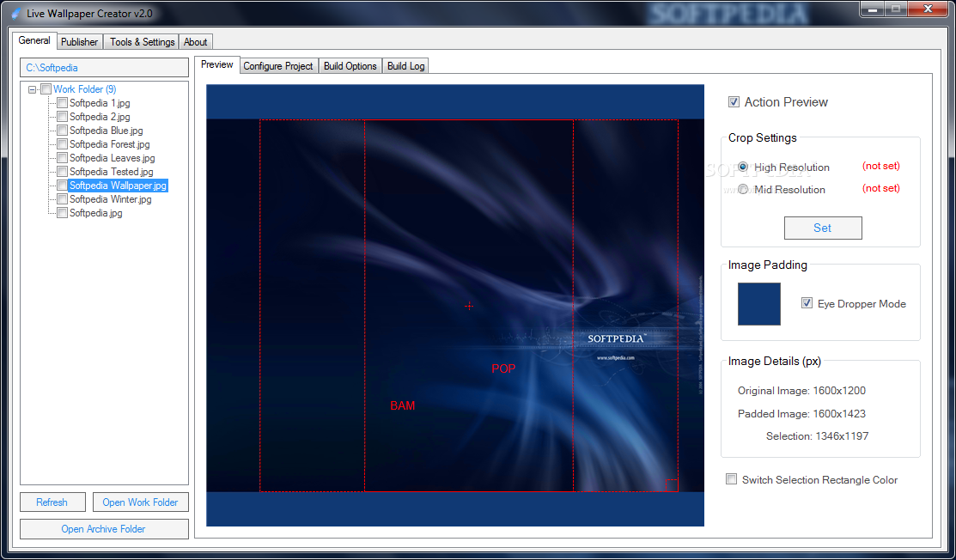The height and width of the screenshot is (560, 956).
Task: Tick the Softpedia Wallpaper.jpg checkbox
Action: pyautogui.click(x=62, y=186)
